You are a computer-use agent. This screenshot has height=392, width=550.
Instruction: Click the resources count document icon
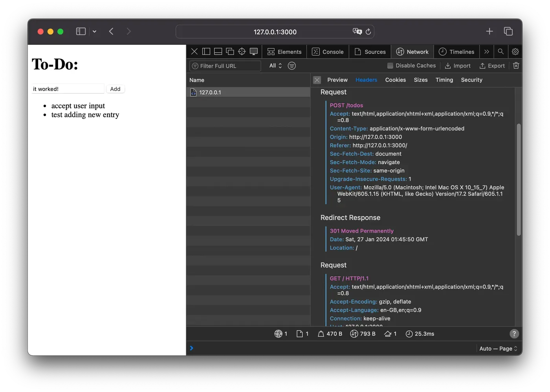[300, 334]
